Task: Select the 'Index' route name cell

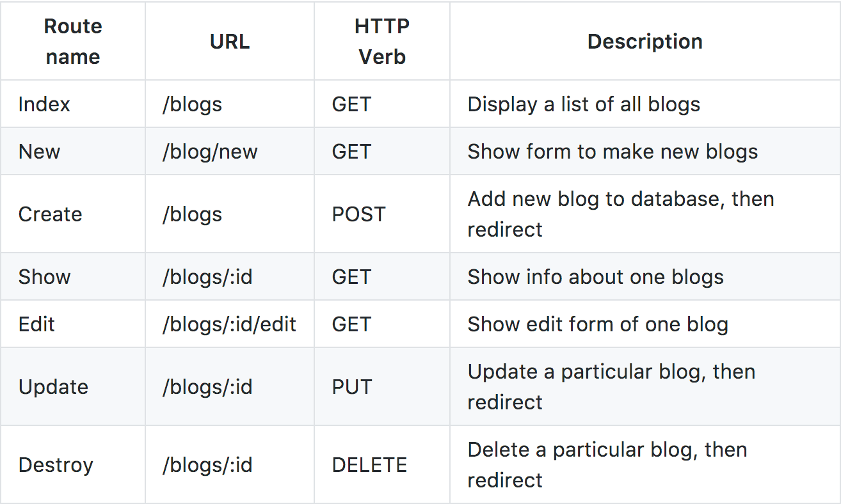Action: tap(44, 104)
